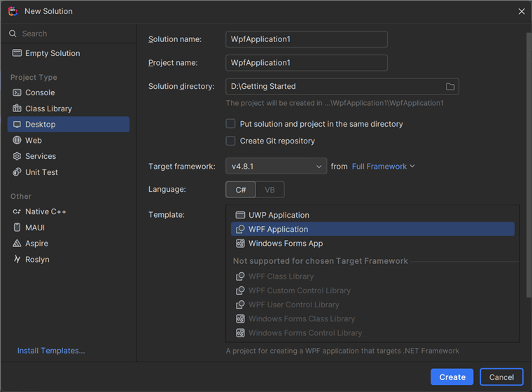Image resolution: width=532 pixels, height=392 pixels.
Task: Select the MAUI project type
Action: (34, 227)
